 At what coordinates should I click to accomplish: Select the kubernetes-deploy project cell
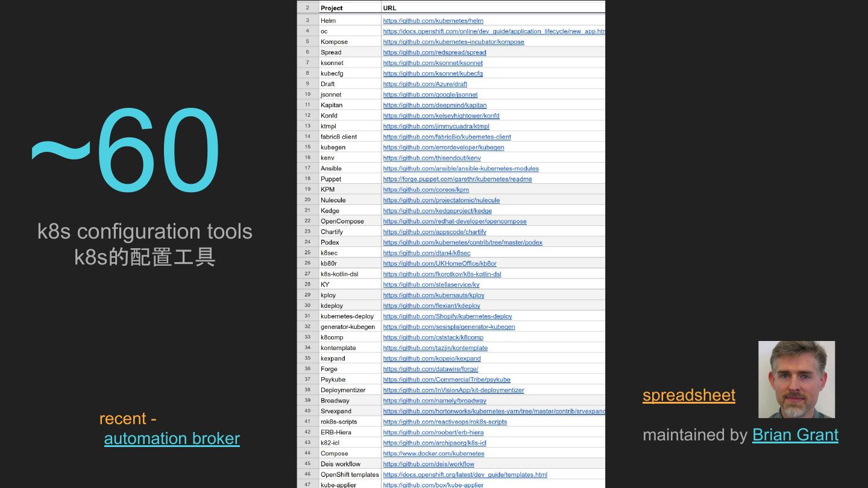coord(350,316)
